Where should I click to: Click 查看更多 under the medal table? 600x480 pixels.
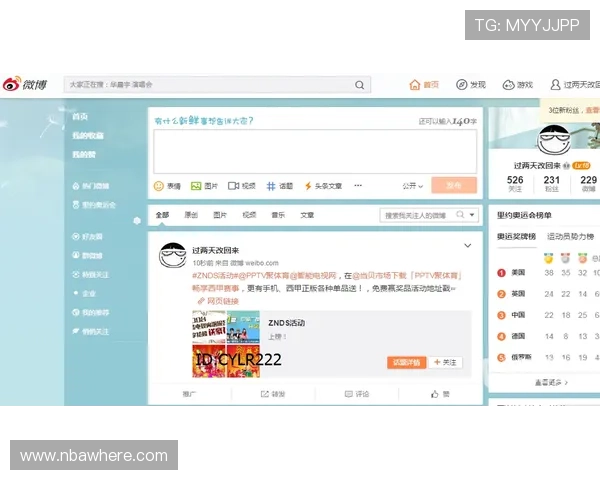coord(551,382)
